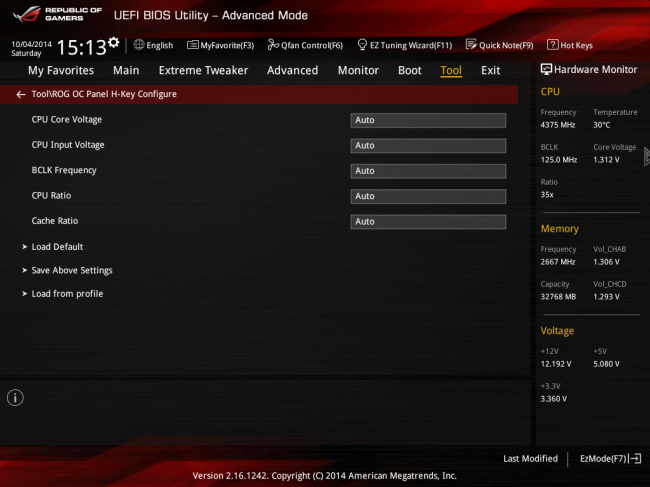650x487 pixels.
Task: Click CPU Input Voltage label
Action: coord(68,145)
